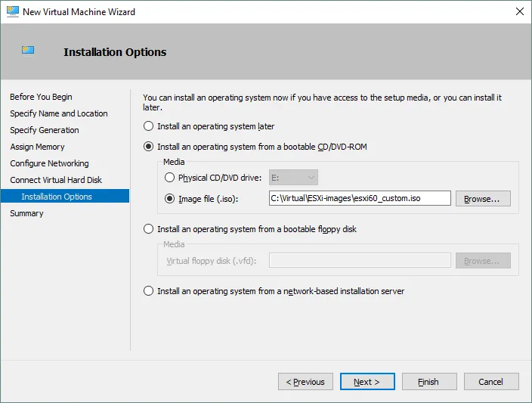532x403 pixels.
Task: Select install from network-based installation server
Action: click(149, 291)
